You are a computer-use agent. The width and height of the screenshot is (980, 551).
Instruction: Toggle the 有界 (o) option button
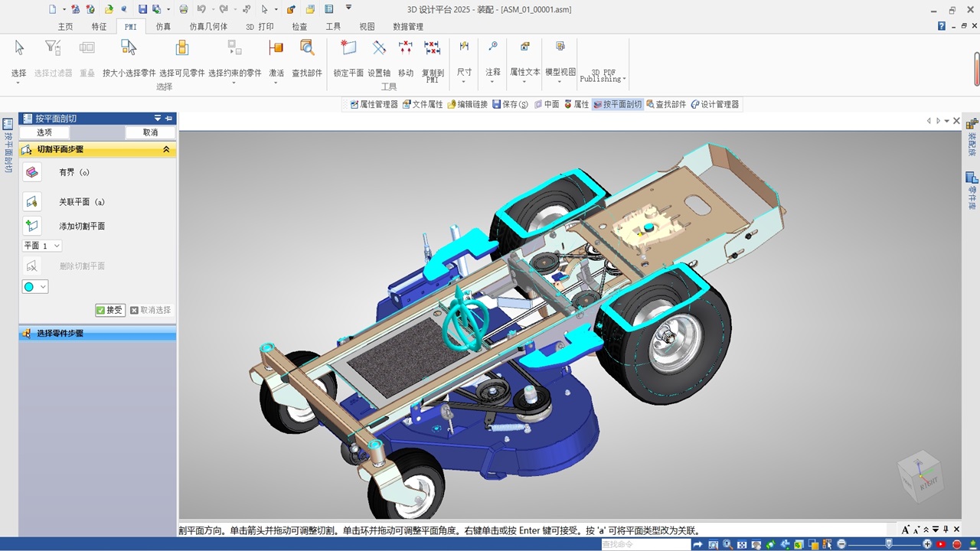31,172
